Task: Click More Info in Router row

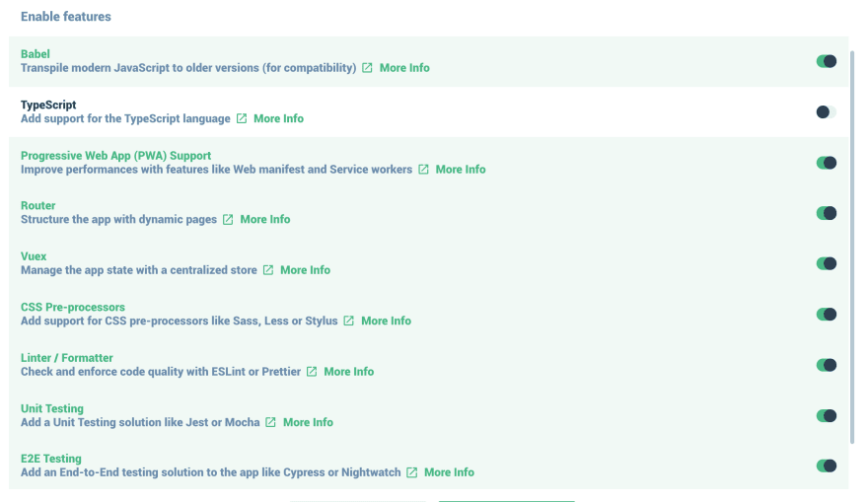Action: click(x=265, y=219)
